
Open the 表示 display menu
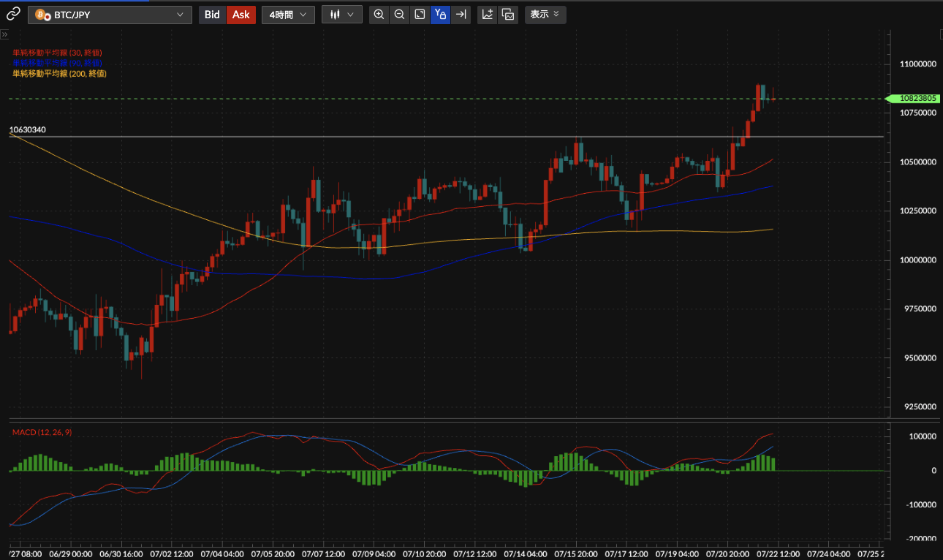[x=545, y=15]
